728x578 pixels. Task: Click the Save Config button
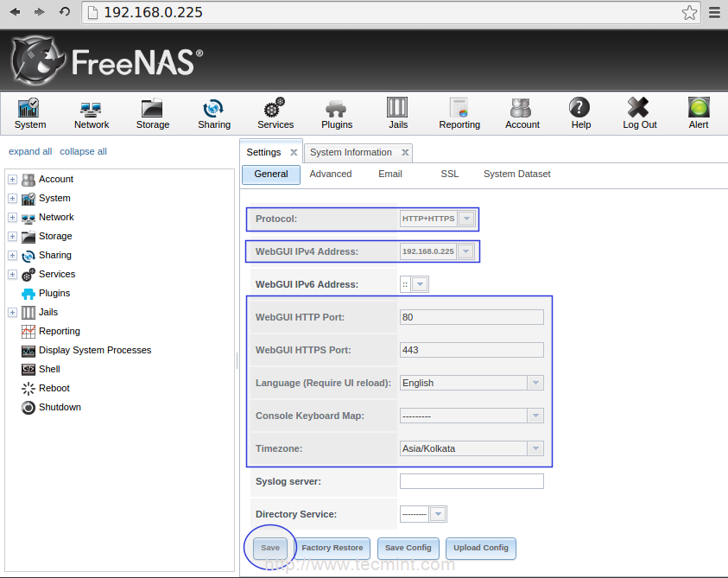408,549
